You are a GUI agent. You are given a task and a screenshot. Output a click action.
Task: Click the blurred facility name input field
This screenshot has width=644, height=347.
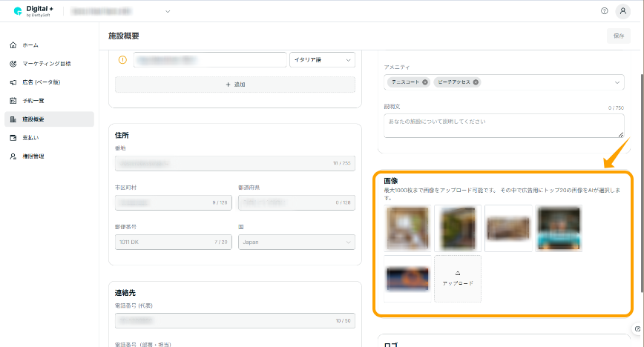click(210, 60)
